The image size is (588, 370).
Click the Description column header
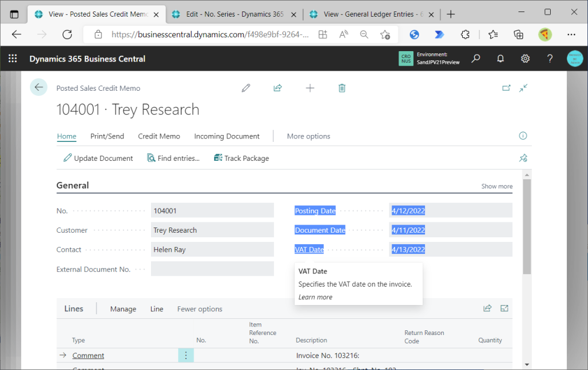(x=311, y=340)
